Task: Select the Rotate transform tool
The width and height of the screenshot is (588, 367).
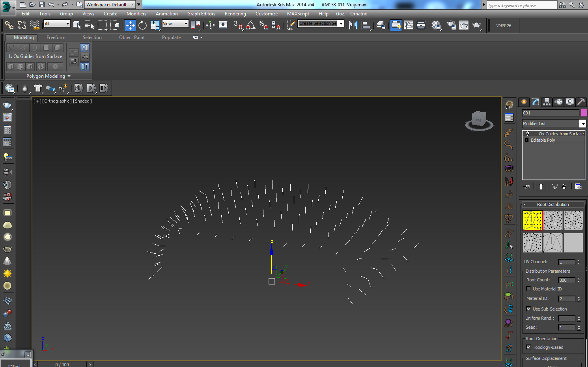Action: tap(142, 26)
